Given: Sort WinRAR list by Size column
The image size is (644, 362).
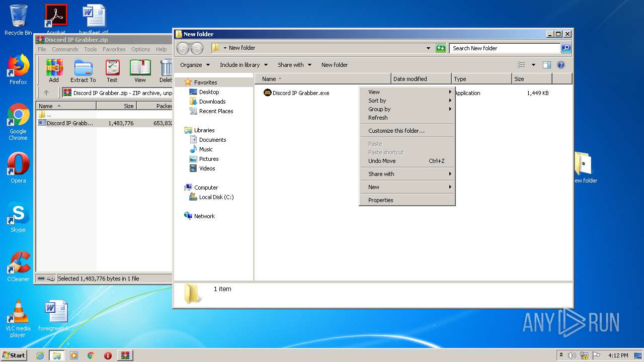Looking at the screenshot, I should point(116,106).
